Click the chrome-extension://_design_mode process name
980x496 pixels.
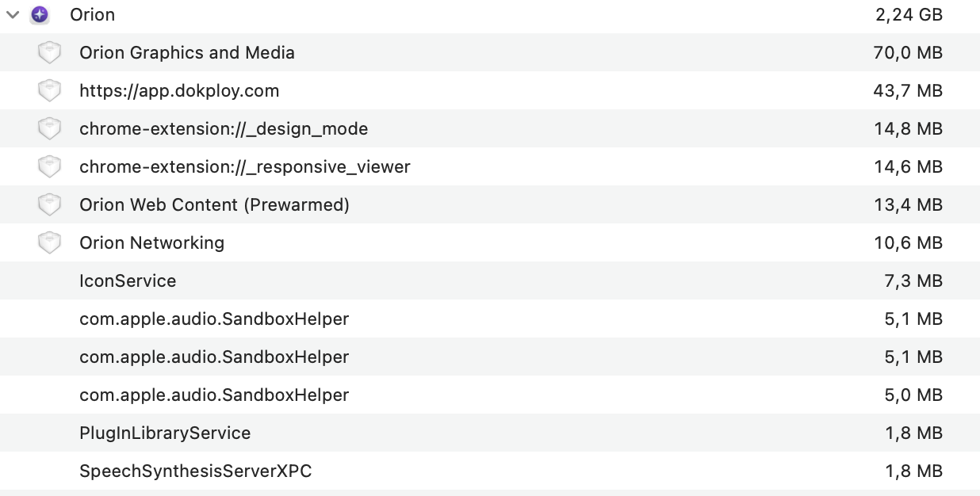tap(224, 129)
